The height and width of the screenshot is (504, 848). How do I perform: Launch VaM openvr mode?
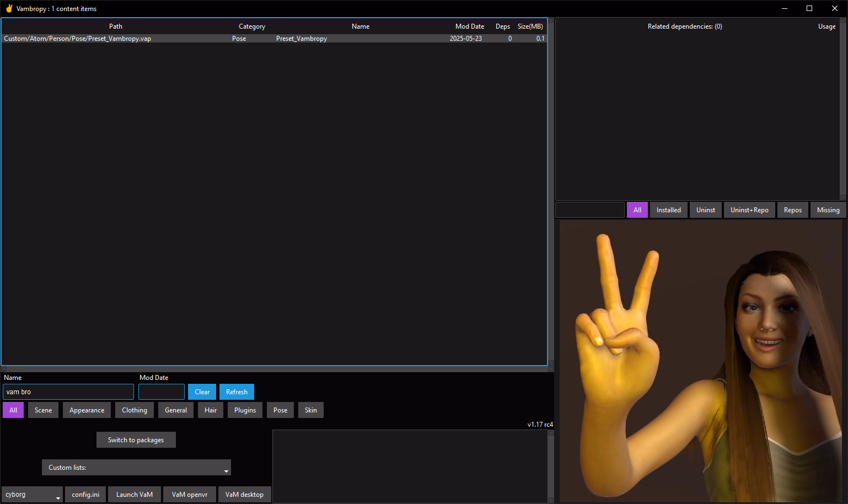coord(190,495)
